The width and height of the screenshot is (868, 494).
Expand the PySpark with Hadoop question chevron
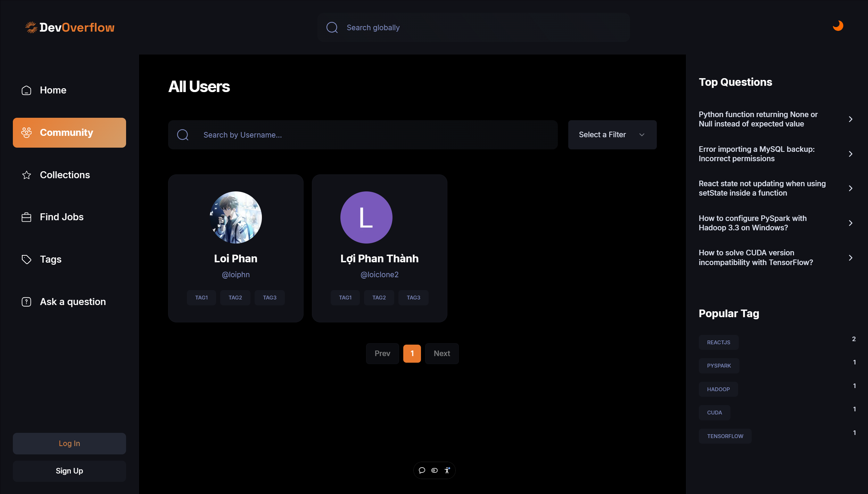pyautogui.click(x=850, y=223)
